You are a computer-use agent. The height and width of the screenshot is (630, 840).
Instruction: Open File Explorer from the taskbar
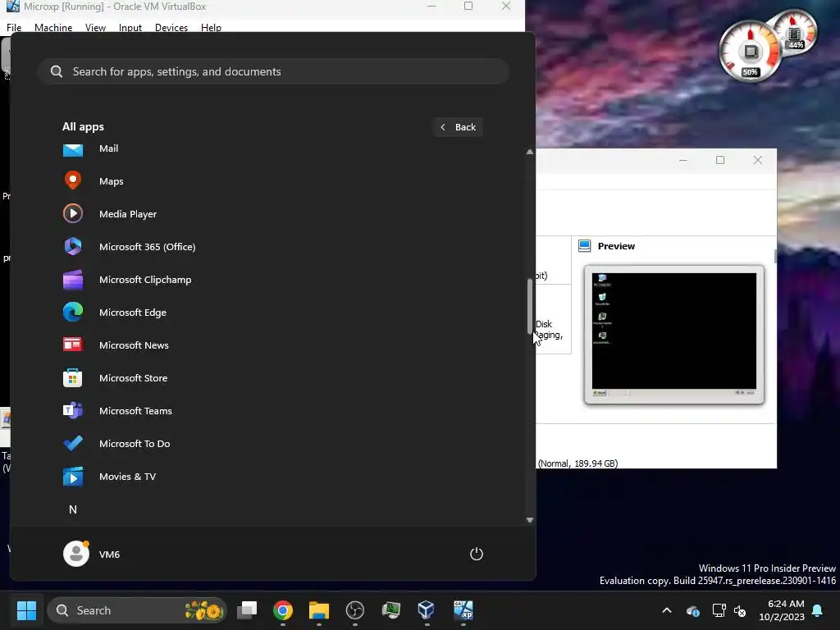[x=319, y=610]
